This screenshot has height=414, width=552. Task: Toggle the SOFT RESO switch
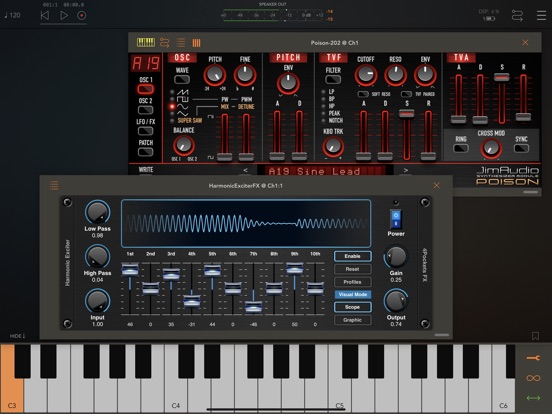(363, 94)
